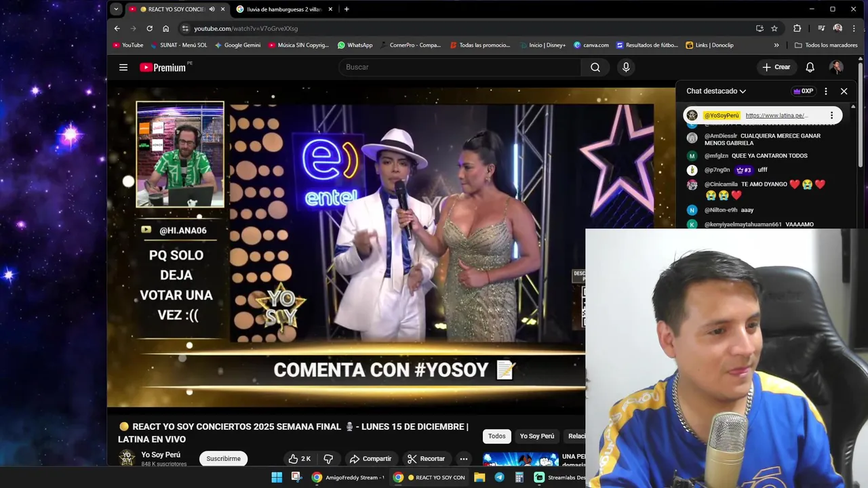This screenshot has width=868, height=488.
Task: Open AmigoFreddy Stream Chrome window on taskbar
Action: [347, 477]
